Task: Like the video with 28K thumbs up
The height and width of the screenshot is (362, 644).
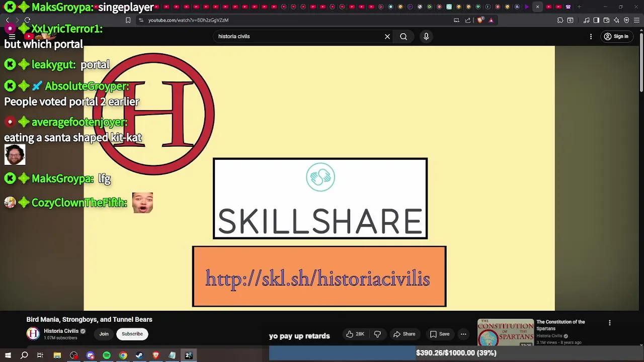Action: coord(355,334)
